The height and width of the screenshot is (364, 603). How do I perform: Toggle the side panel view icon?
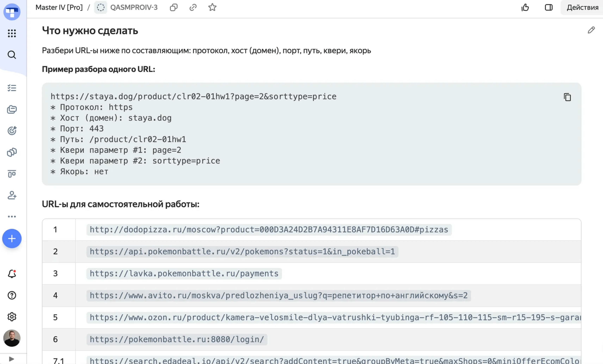click(549, 7)
